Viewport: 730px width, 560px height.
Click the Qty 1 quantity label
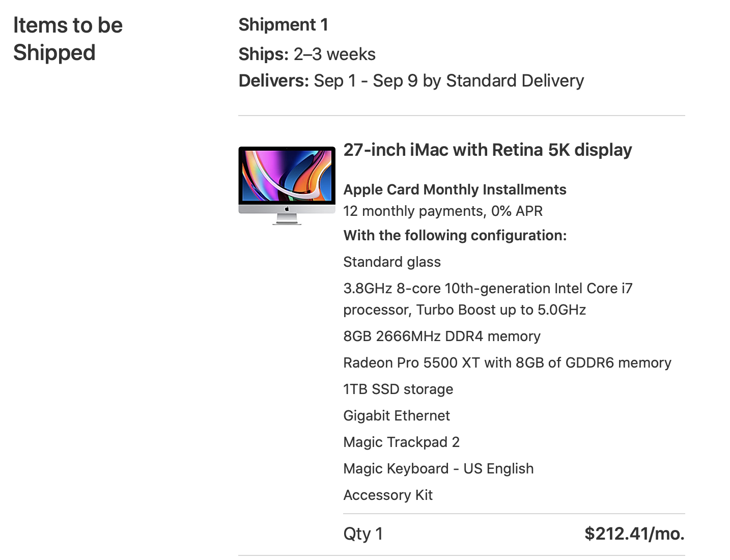(x=363, y=534)
